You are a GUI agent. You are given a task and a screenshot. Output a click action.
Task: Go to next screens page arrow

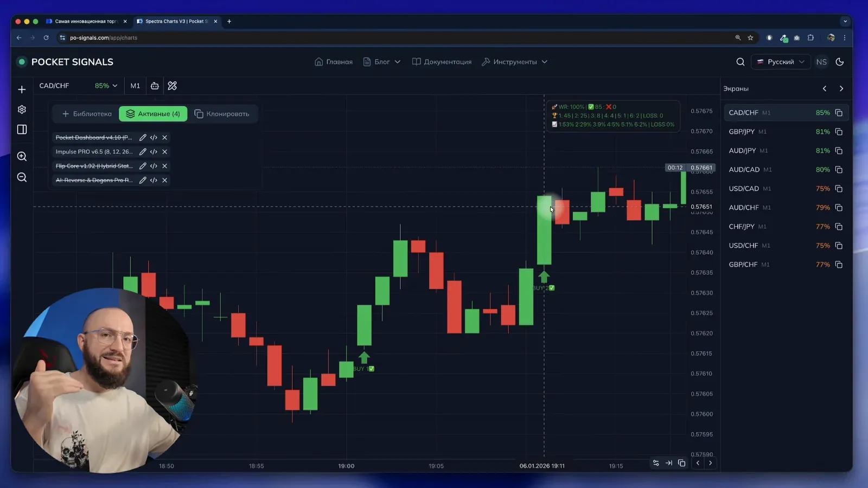coord(841,88)
